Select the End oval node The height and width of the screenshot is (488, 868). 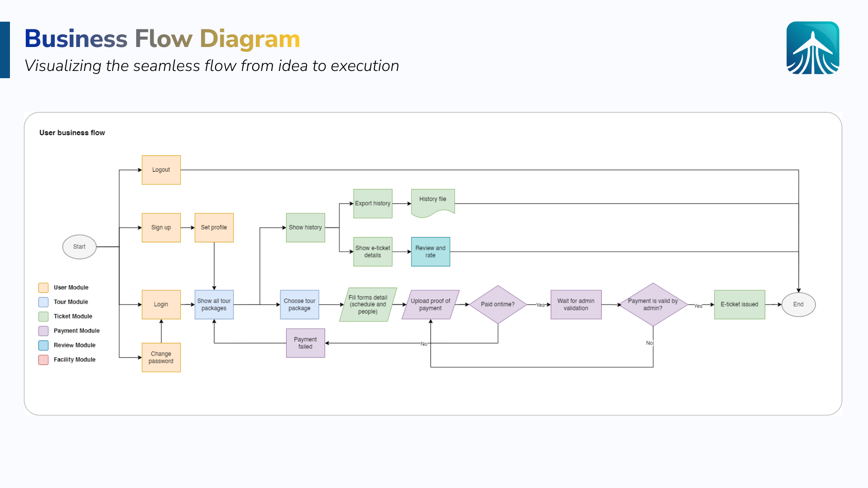click(x=798, y=305)
